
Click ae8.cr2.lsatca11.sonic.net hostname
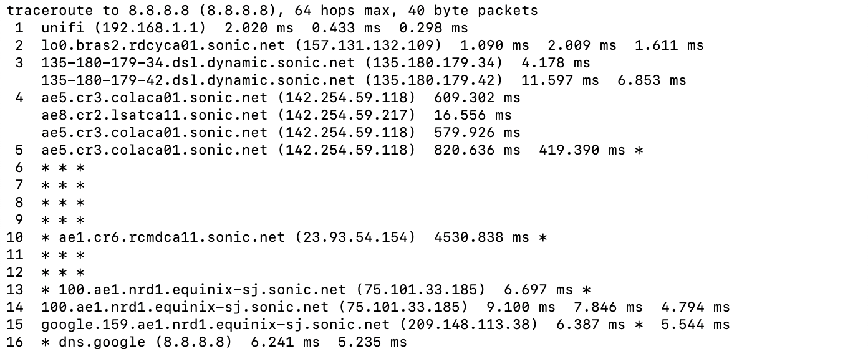coord(155,115)
